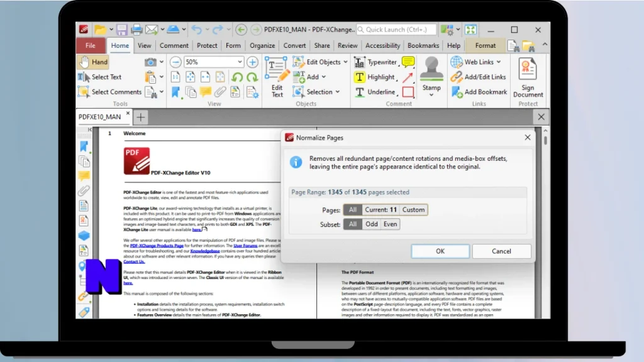The width and height of the screenshot is (644, 362).
Task: Click Add Bookmark in Links group
Action: [479, 92]
